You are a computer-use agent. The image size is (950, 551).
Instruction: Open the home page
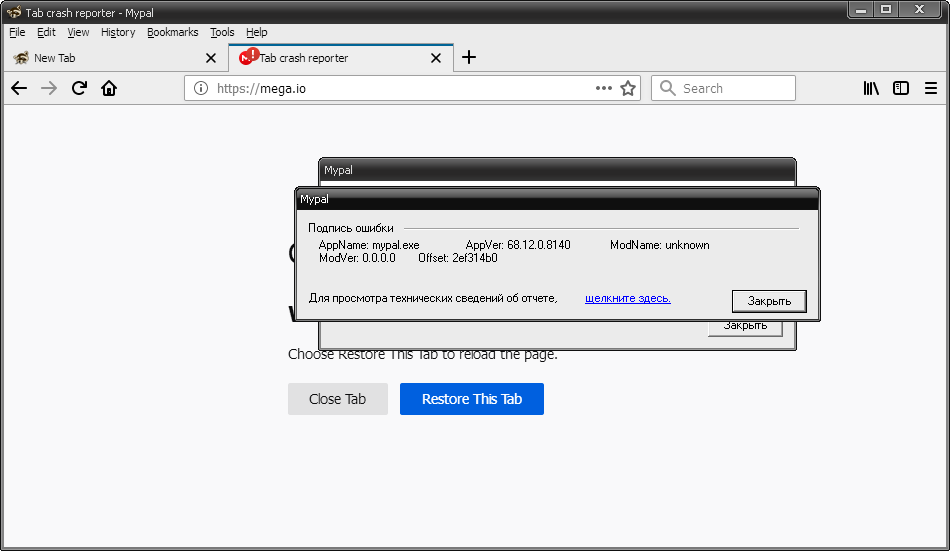109,88
